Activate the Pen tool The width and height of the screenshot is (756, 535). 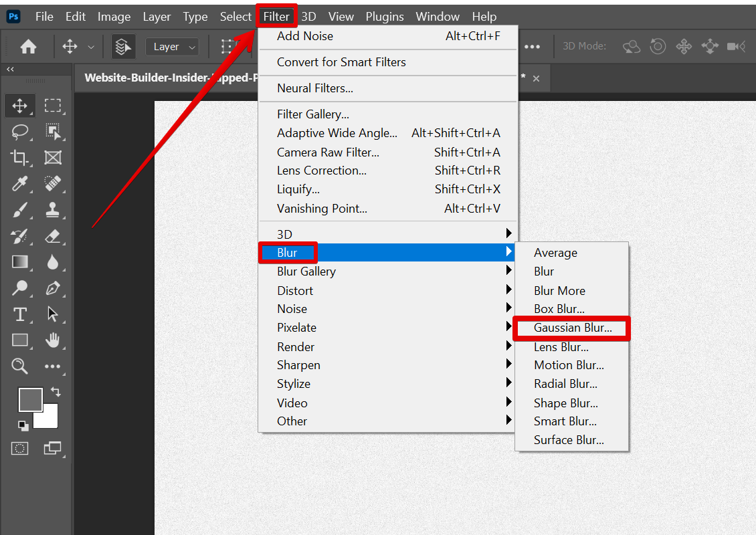tap(53, 288)
